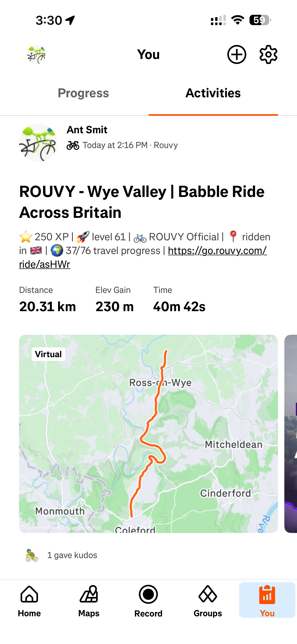
Task: Tap the Ant Smit athlete name
Action: [x=87, y=130]
